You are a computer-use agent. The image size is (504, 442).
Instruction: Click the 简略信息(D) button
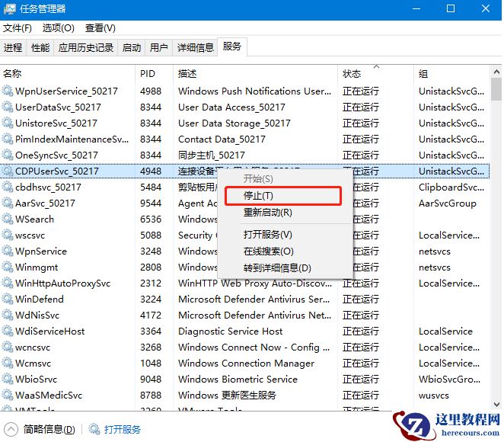point(49,429)
